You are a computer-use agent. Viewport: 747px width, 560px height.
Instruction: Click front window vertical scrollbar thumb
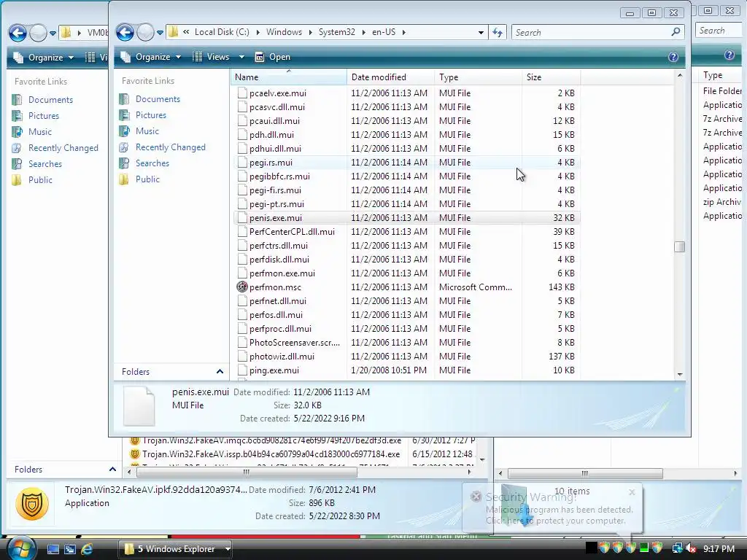coord(679,246)
